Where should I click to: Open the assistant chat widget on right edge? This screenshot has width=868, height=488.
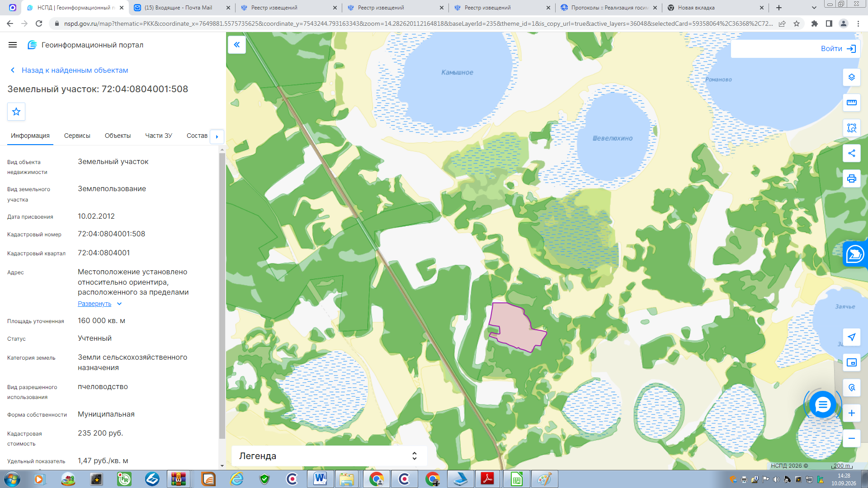click(855, 254)
